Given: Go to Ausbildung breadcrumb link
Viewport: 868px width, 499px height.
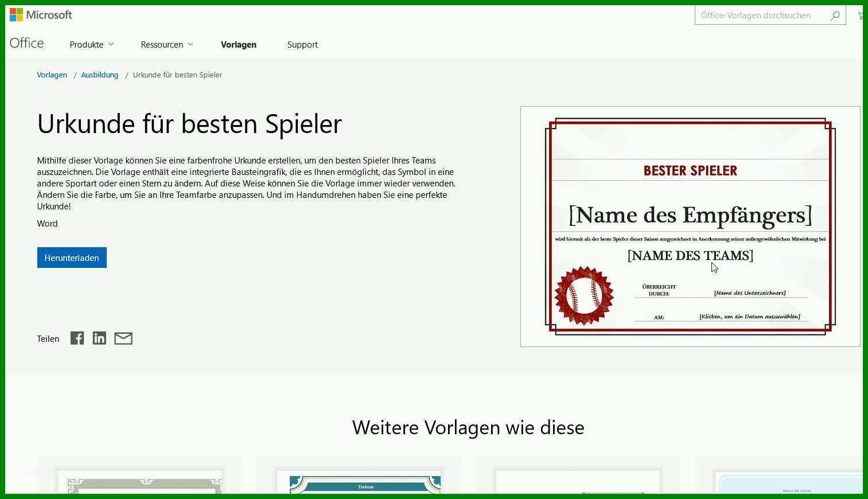Looking at the screenshot, I should [x=100, y=75].
